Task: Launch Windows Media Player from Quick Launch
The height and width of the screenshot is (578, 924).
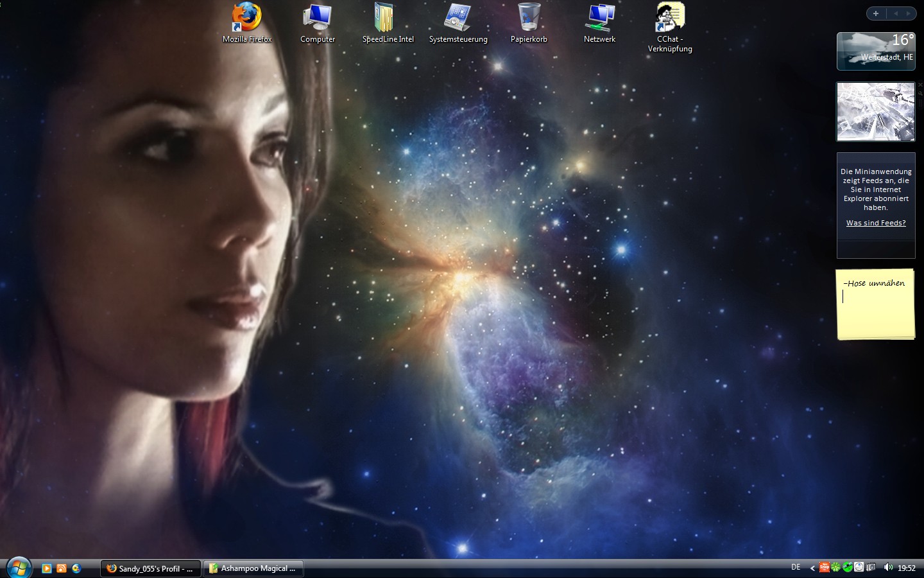Action: (47, 568)
